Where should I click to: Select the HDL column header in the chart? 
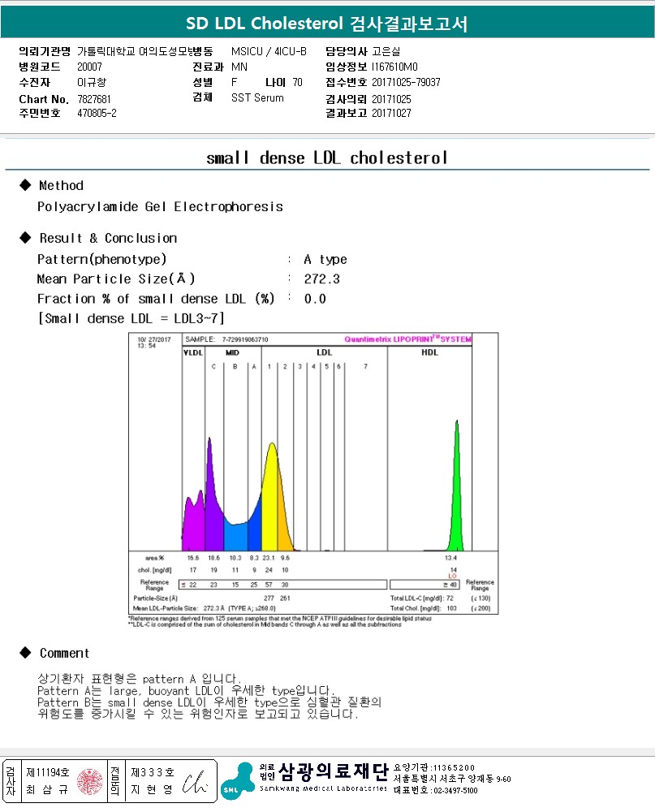[429, 352]
